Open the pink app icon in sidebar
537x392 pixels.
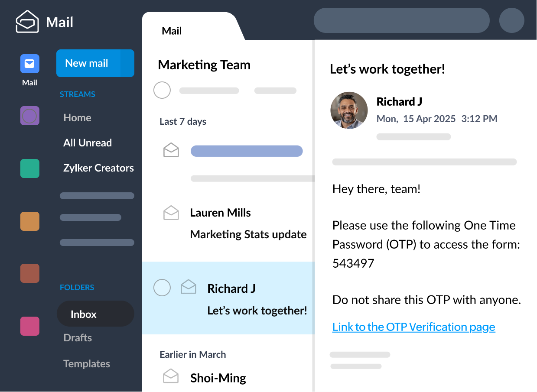click(29, 326)
